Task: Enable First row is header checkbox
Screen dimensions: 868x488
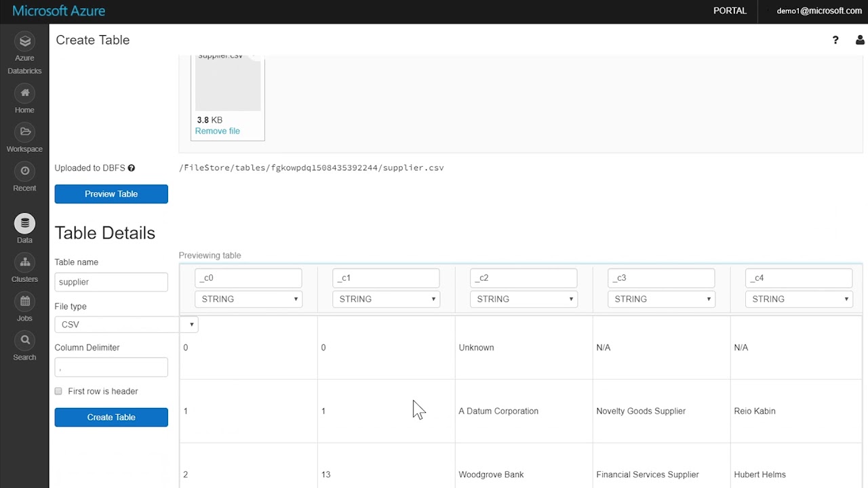Action: (x=58, y=391)
